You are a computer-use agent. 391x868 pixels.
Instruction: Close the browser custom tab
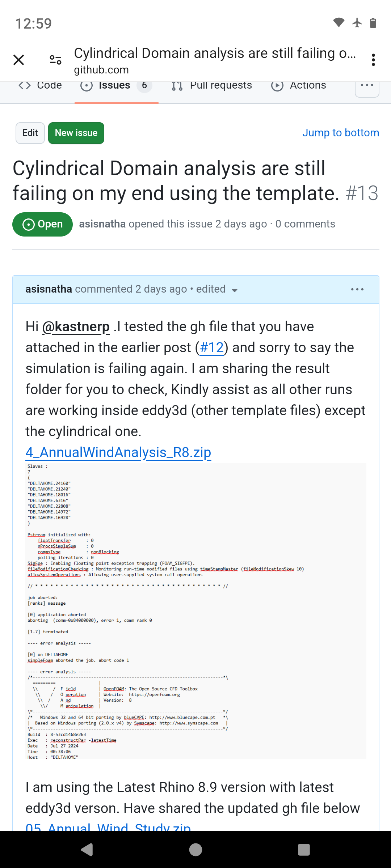pos(19,60)
